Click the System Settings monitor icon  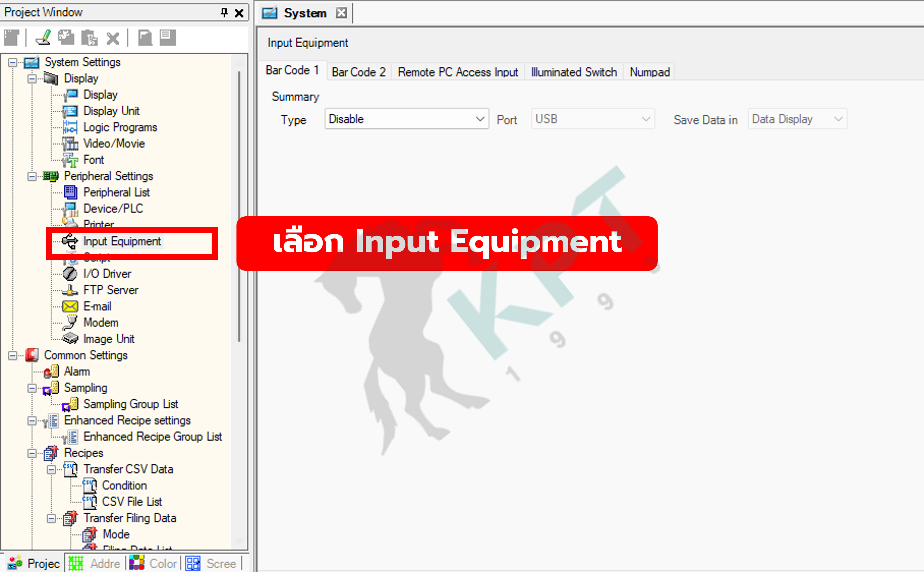[x=31, y=62]
